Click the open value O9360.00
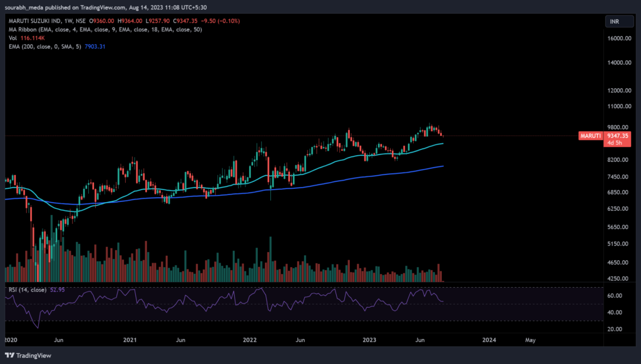This screenshot has width=641, height=364. pyautogui.click(x=102, y=21)
